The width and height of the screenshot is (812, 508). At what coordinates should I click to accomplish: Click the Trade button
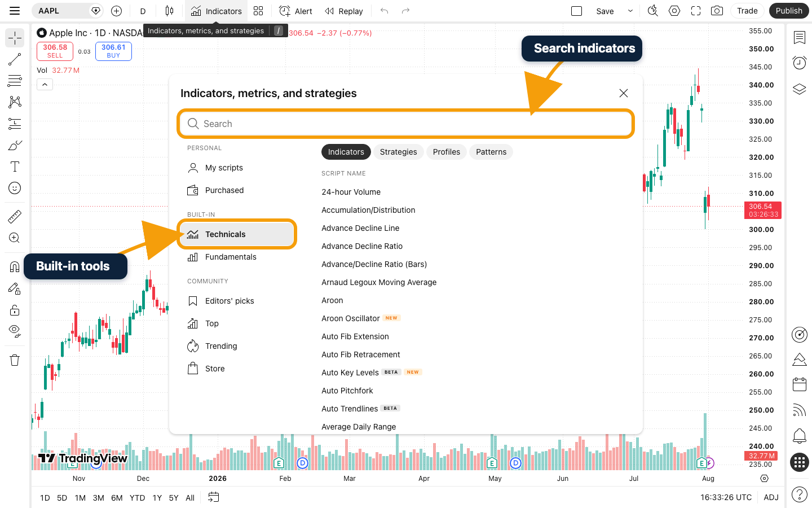[x=747, y=11]
